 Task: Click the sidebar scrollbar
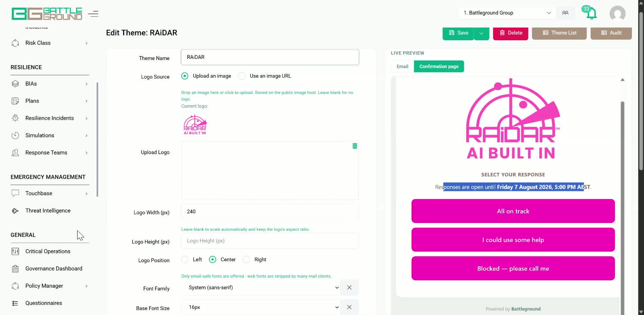tap(97, 139)
